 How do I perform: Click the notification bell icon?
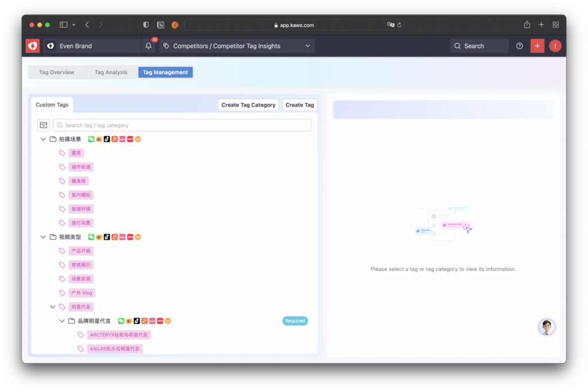149,46
